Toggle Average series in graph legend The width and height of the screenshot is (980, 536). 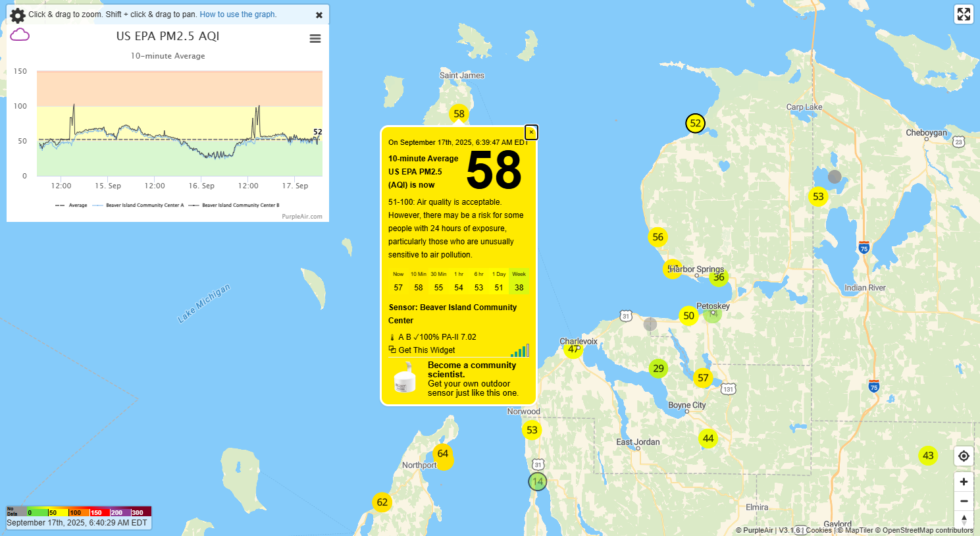[x=72, y=205]
